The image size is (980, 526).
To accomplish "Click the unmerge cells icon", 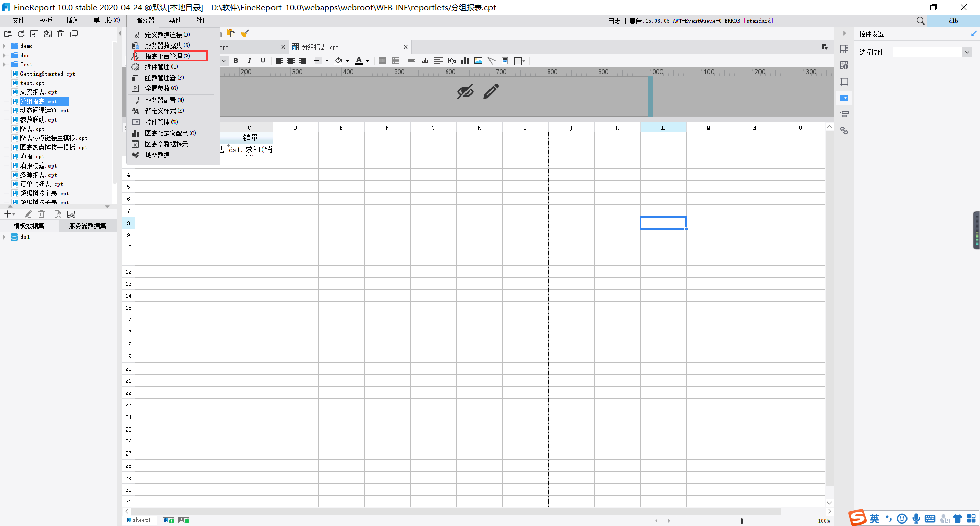I will tap(396, 61).
